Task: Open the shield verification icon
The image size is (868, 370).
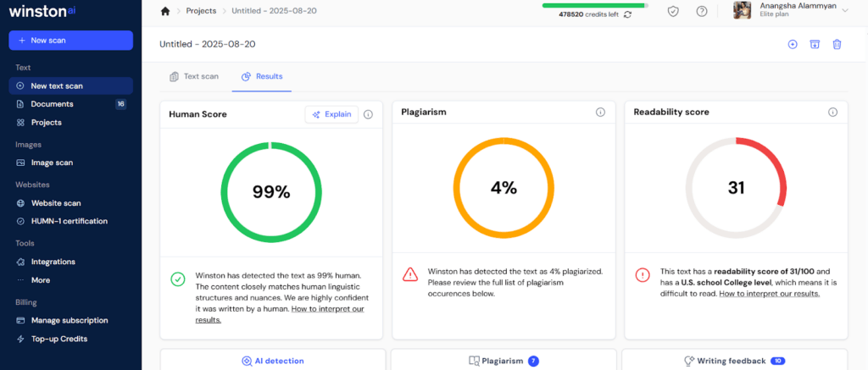Action: (673, 11)
